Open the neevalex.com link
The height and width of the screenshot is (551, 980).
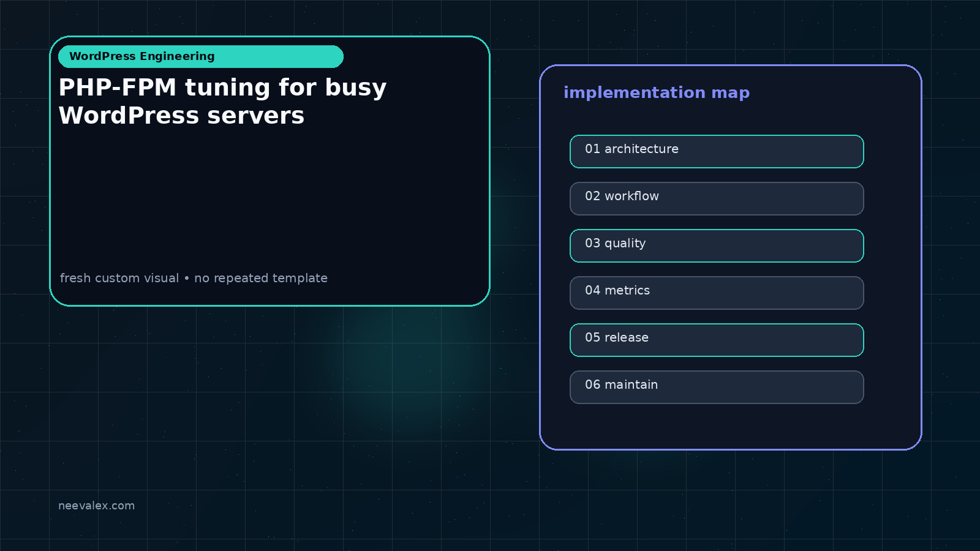(96, 506)
